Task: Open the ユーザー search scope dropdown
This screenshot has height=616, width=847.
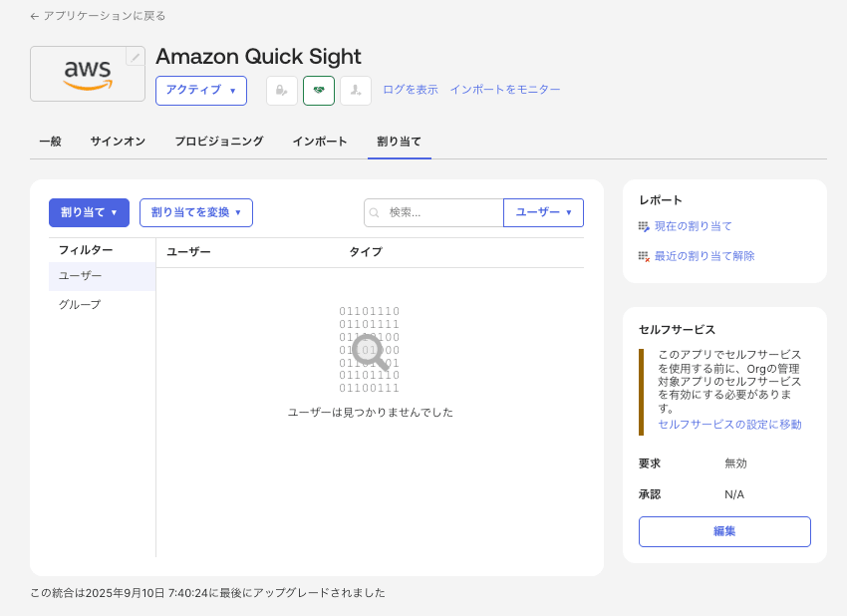Action: [543, 212]
